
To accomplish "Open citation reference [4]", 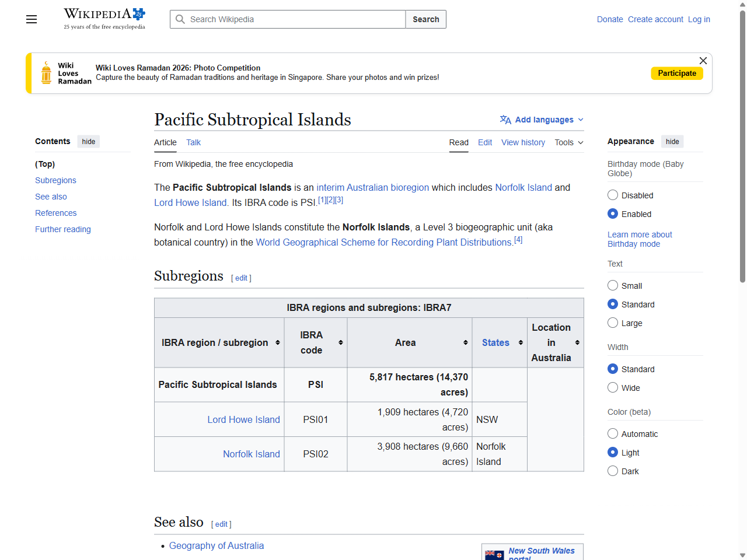I will (518, 240).
